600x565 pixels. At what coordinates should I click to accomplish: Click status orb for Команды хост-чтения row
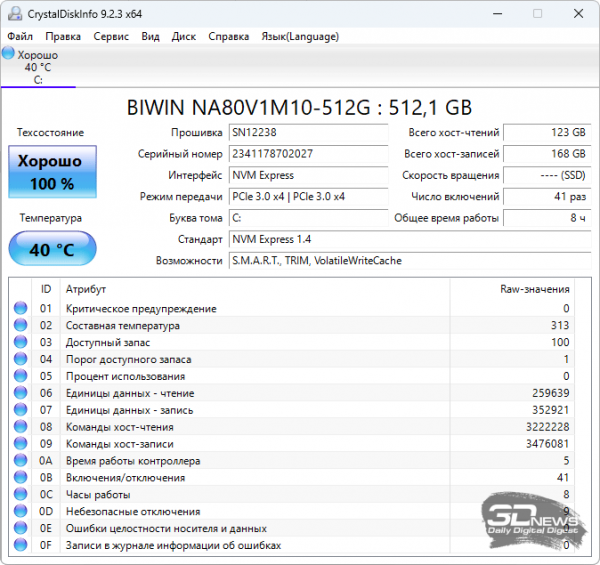click(20, 427)
